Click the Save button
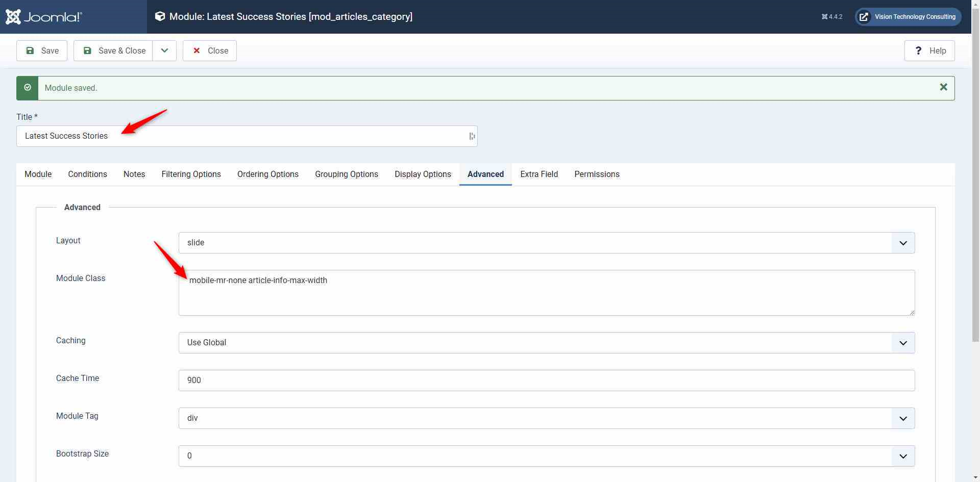This screenshot has width=980, height=482. point(42,50)
